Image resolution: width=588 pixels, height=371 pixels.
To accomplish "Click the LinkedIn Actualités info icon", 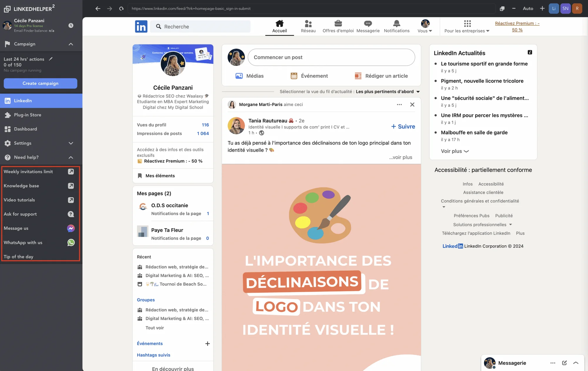I will (530, 52).
